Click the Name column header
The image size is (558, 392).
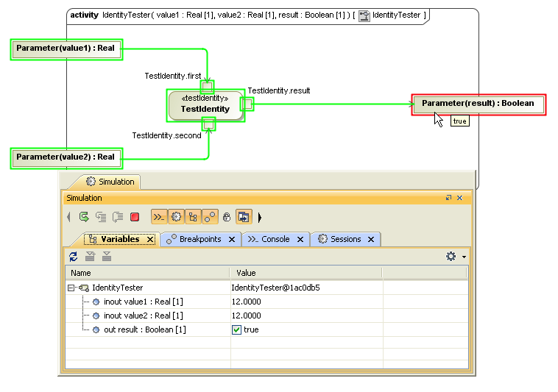coord(147,273)
